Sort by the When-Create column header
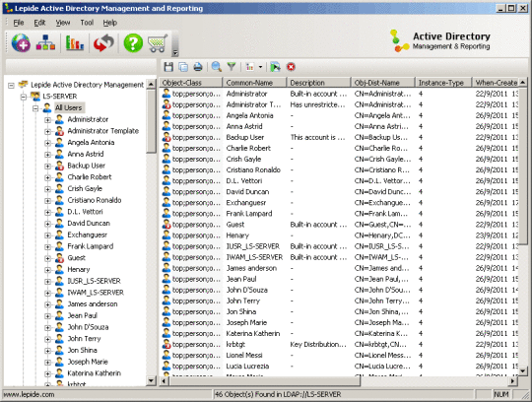The height and width of the screenshot is (402, 532). click(x=496, y=83)
